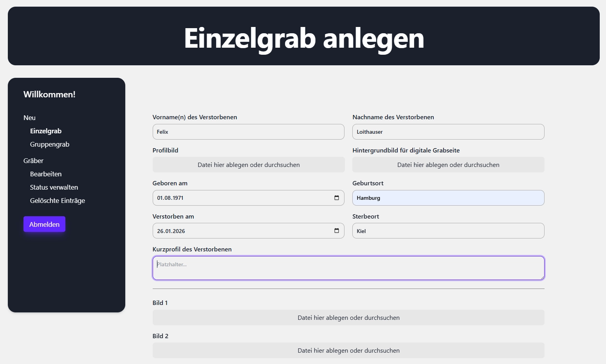Focus the Vorname field containing Felix
The width and height of the screenshot is (606, 364).
[x=249, y=132]
